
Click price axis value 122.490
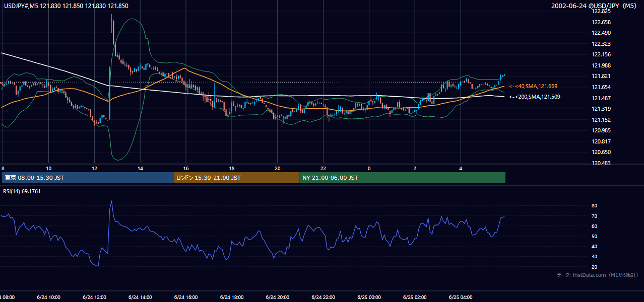pyautogui.click(x=602, y=33)
